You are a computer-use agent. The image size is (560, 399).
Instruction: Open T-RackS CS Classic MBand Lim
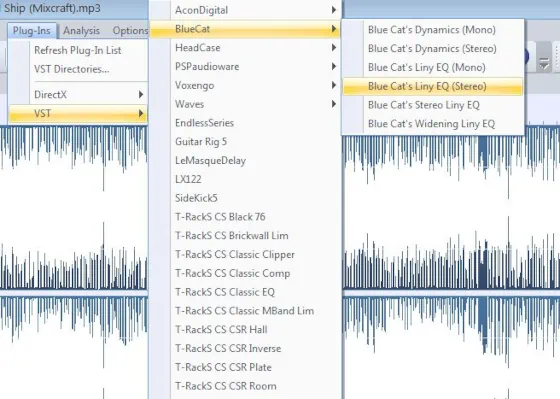[245, 311]
